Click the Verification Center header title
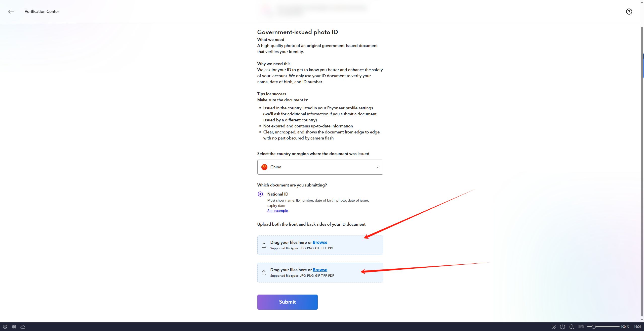Screen dimensions: 644x331 [x=42, y=12]
